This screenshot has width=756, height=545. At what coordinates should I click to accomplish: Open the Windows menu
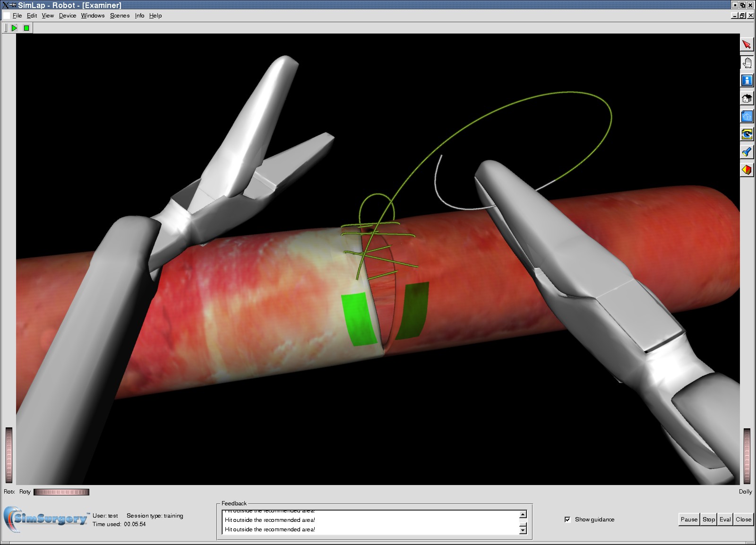93,16
